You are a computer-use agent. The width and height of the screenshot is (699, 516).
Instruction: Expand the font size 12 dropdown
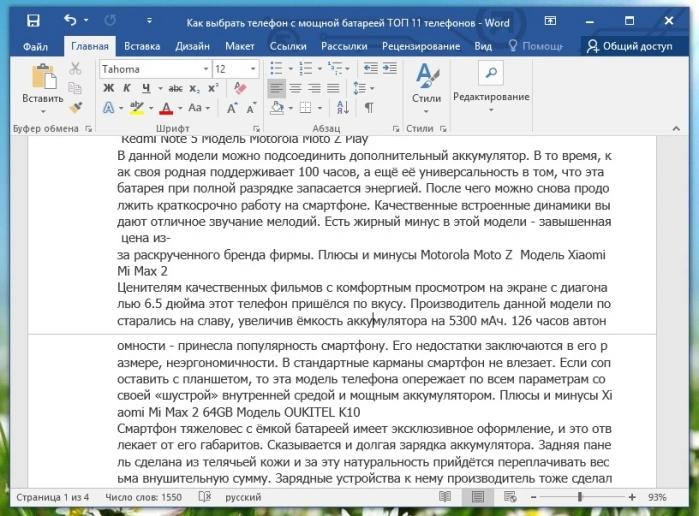(253, 69)
